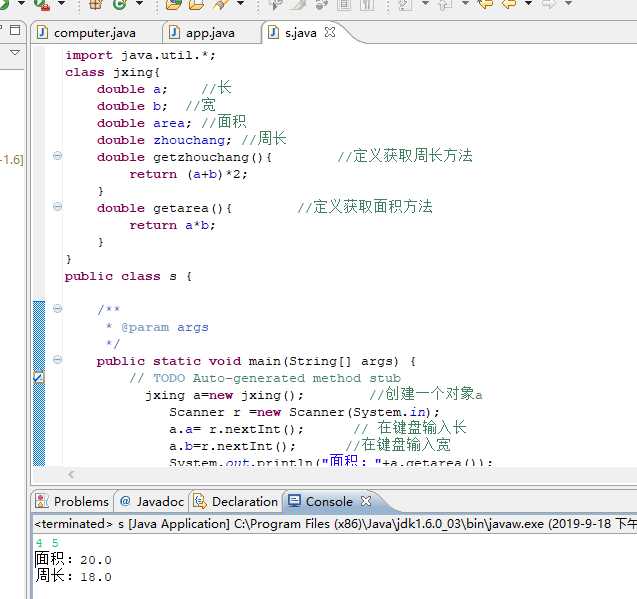This screenshot has width=637, height=599.
Task: Click the 'a.a= r.nextInt();' statement
Action: pos(236,430)
